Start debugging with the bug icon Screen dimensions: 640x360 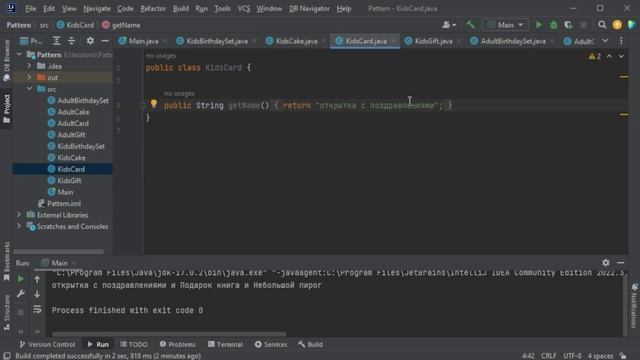click(x=553, y=25)
